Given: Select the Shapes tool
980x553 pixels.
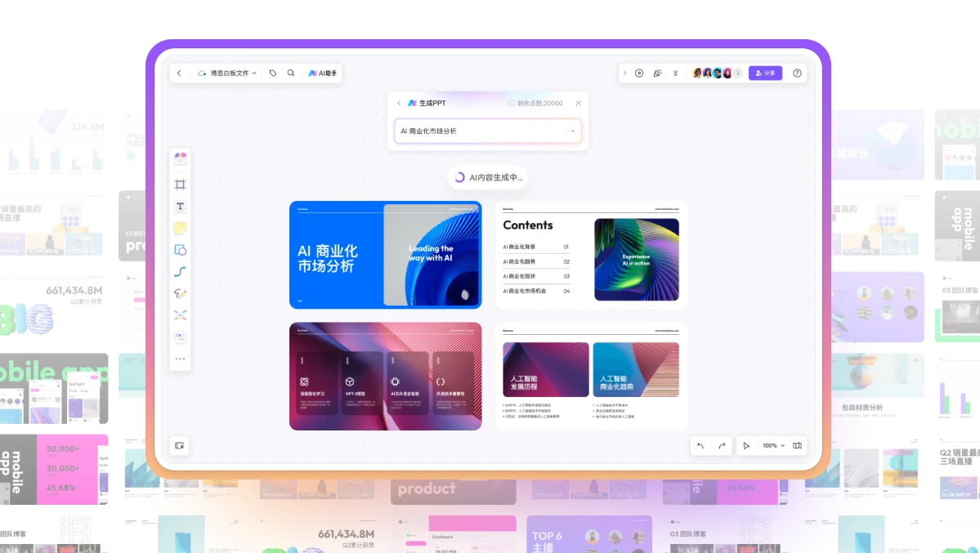Looking at the screenshot, I should click(x=180, y=250).
